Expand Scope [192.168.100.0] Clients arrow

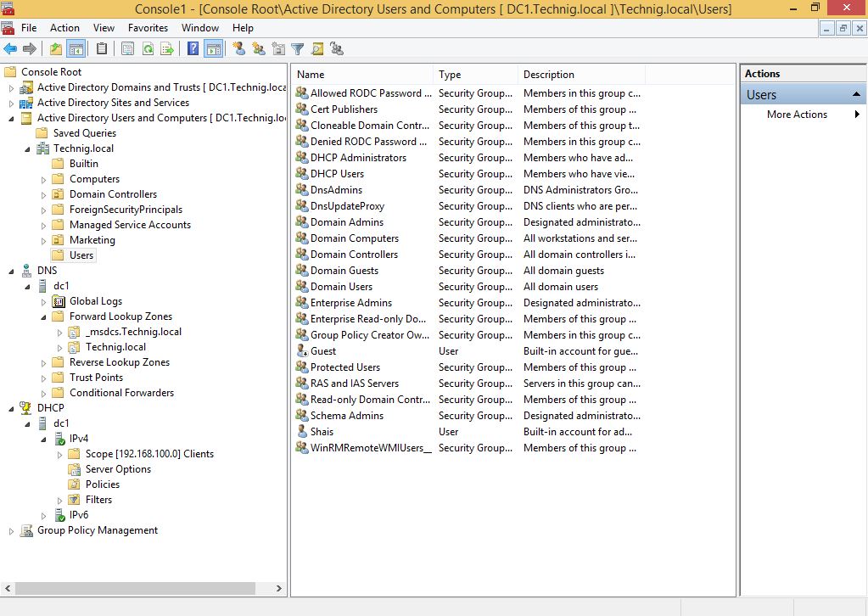(x=59, y=455)
